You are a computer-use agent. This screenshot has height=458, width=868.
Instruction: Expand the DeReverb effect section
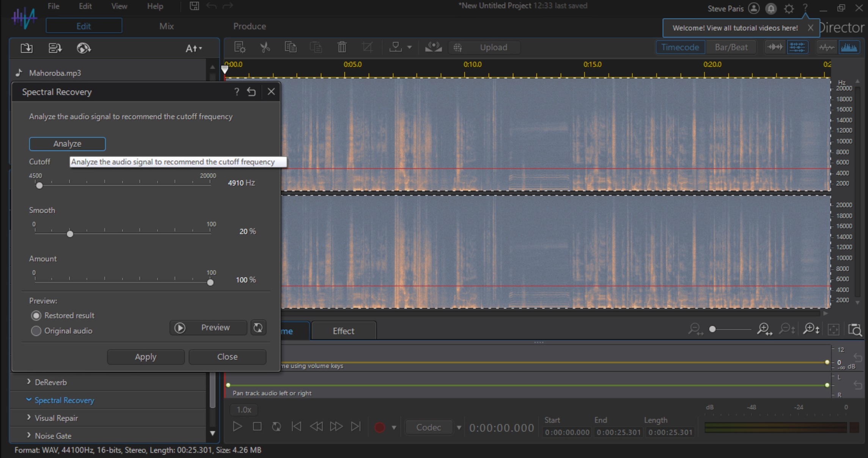(x=51, y=382)
